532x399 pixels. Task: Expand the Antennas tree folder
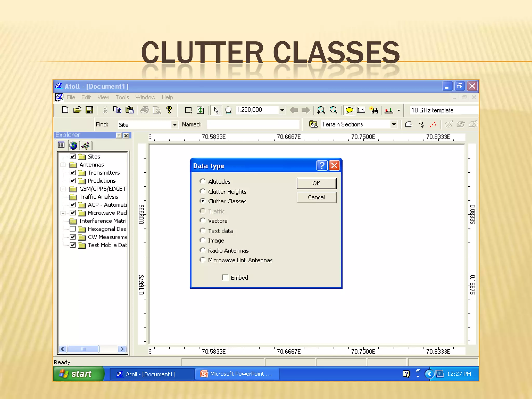(63, 165)
